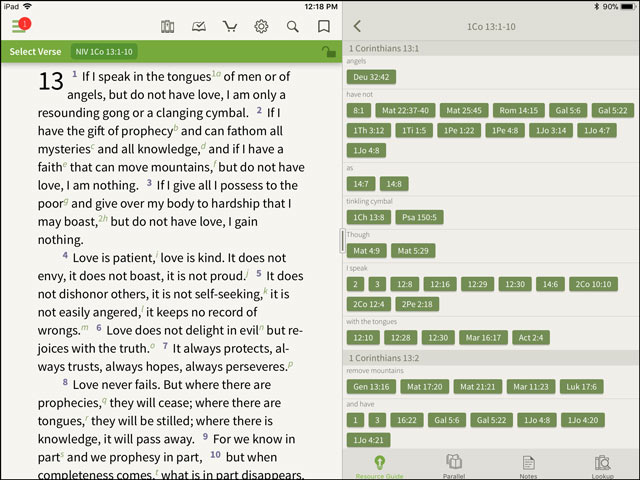Open cross-reference 1Ch 13:8
The width and height of the screenshot is (640, 480).
point(369,217)
